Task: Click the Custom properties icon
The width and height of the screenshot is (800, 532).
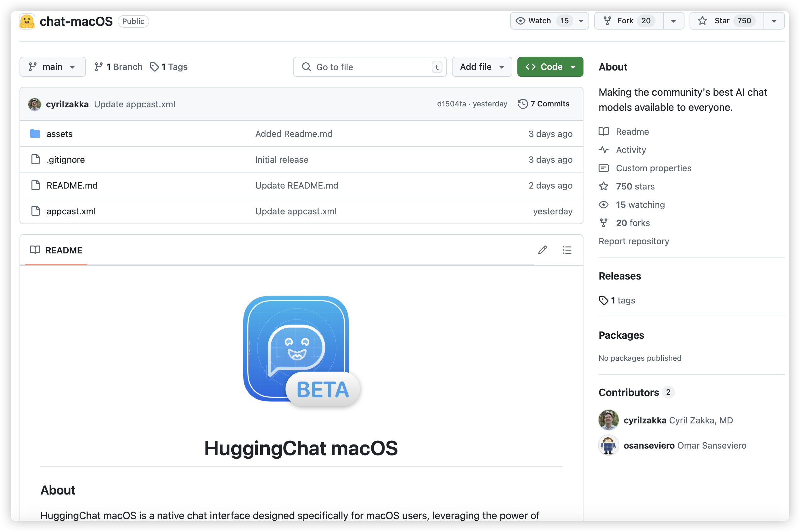Action: (x=603, y=168)
